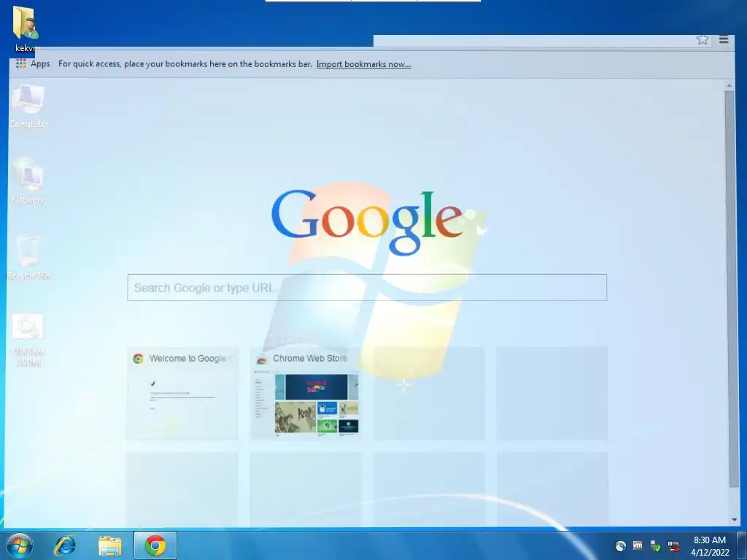Viewport: 747px width, 560px height.
Task: Click the scrollbar up arrow in Chrome
Action: tap(729, 86)
